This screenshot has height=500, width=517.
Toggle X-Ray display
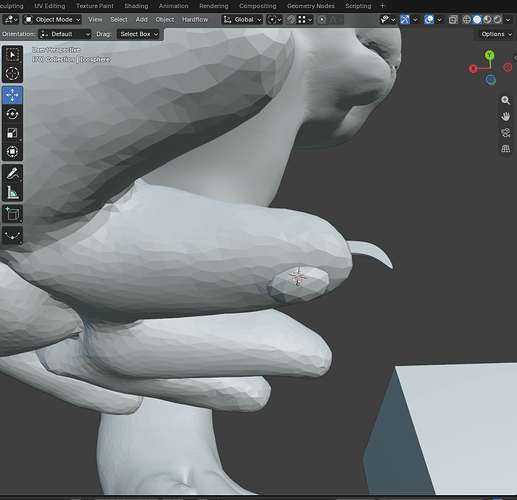coord(453,20)
